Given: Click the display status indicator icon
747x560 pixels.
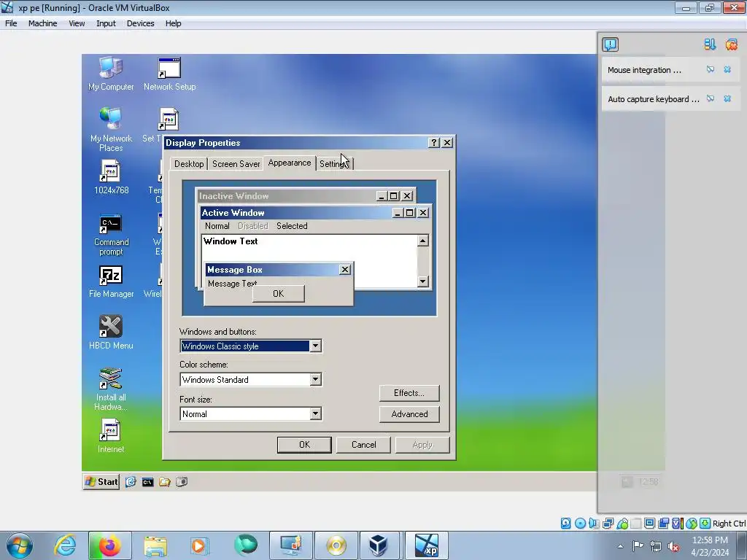Looking at the screenshot, I should point(649,524).
